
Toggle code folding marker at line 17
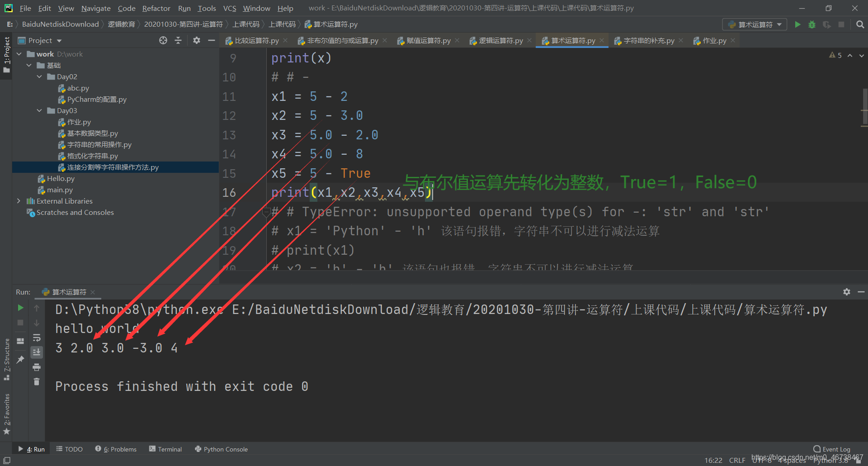(266, 211)
